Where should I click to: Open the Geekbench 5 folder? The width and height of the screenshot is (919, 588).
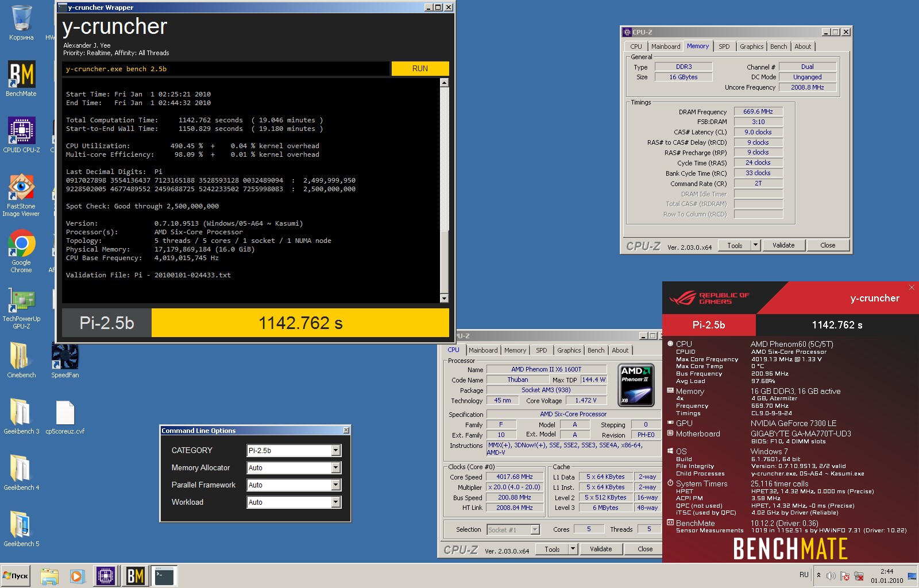(21, 529)
